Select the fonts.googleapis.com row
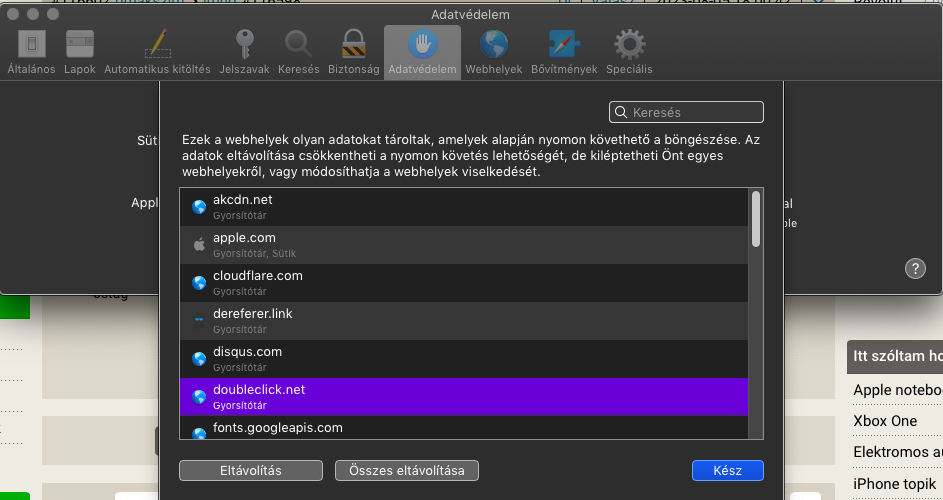The width and height of the screenshot is (943, 500). [463, 428]
